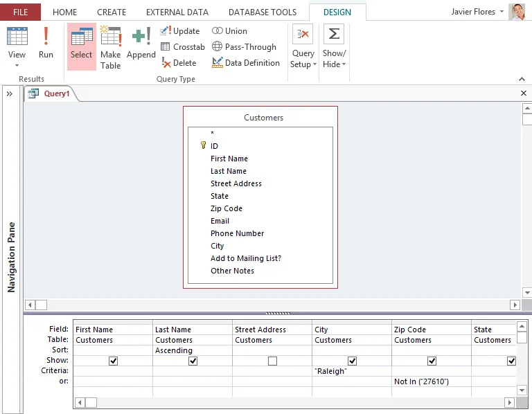The height and width of the screenshot is (414, 532).
Task: Click the FILE button
Action: click(x=20, y=12)
